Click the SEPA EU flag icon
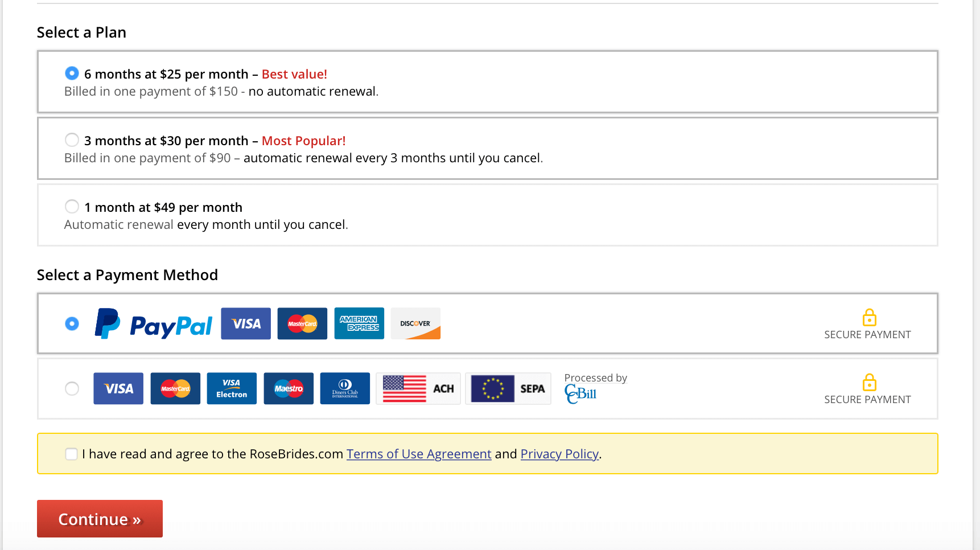This screenshot has width=980, height=550. (x=508, y=388)
